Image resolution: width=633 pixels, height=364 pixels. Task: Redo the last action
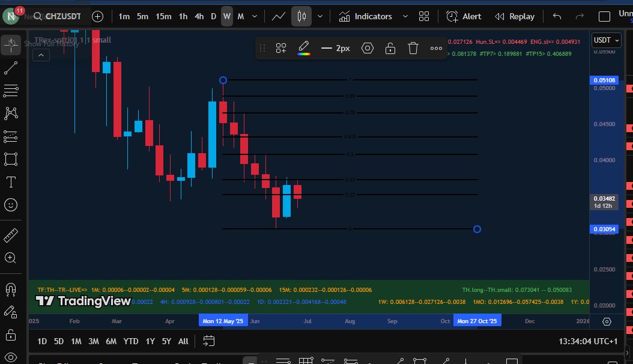pyautogui.click(x=580, y=17)
